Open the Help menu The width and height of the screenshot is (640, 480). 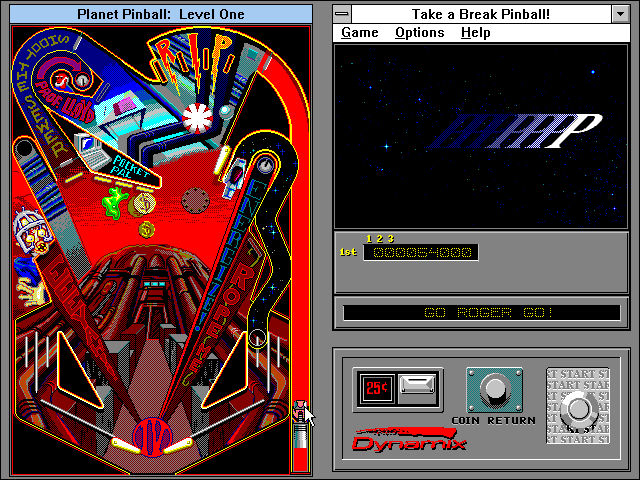pos(476,33)
